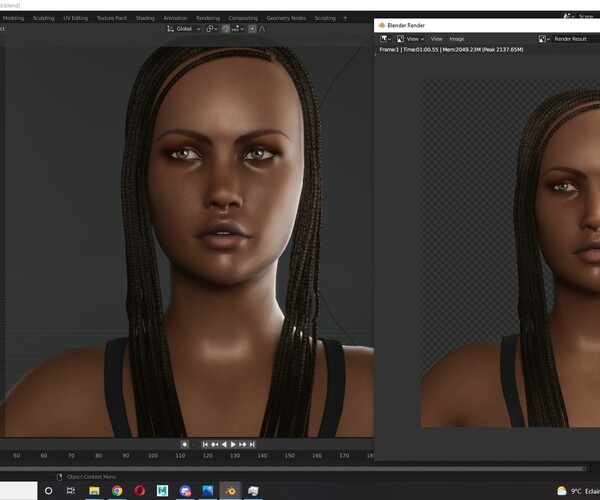
Task: Switch to the Sculpting workspace tab
Action: 43,18
